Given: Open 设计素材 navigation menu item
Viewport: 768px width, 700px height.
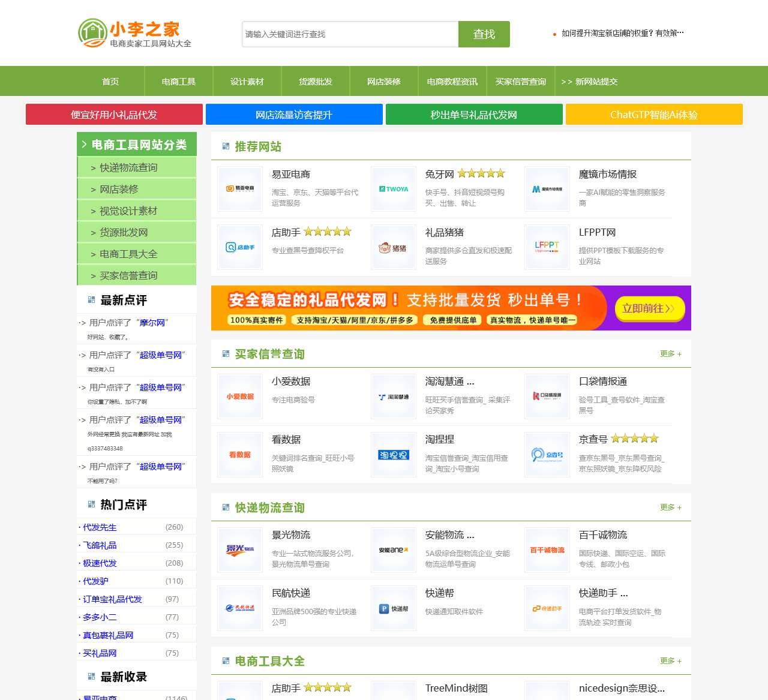Looking at the screenshot, I should click(247, 82).
